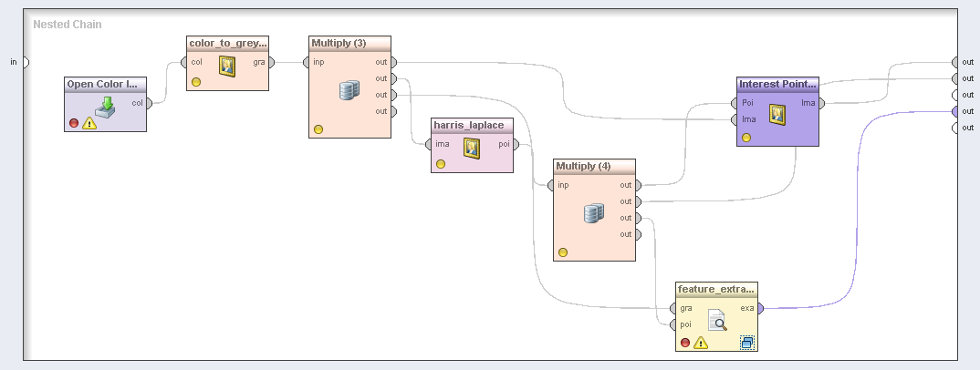Click the 'col' output port of Open Color Image
Viewport: 980px width, 370px height.
149,103
